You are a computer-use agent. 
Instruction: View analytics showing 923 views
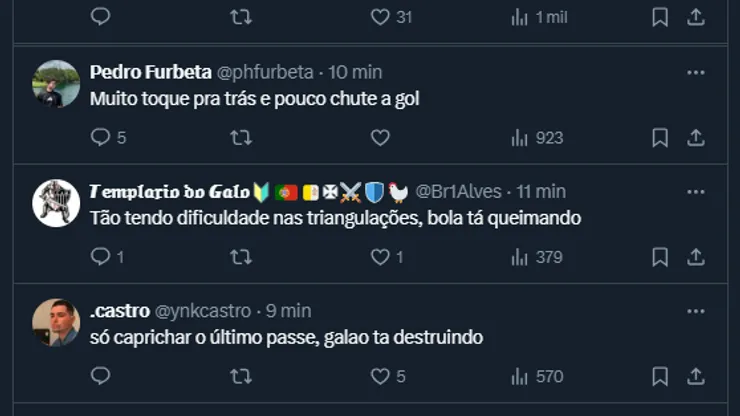[537, 138]
